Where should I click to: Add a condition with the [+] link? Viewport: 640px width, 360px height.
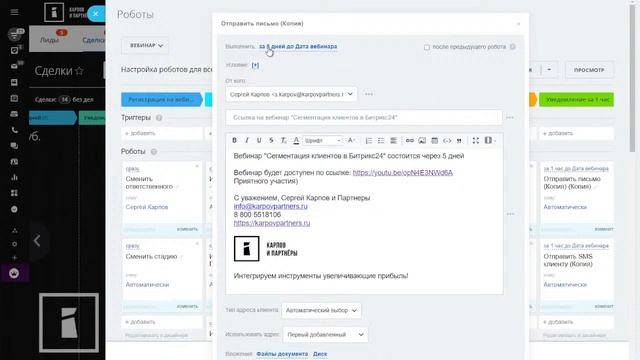(x=255, y=65)
